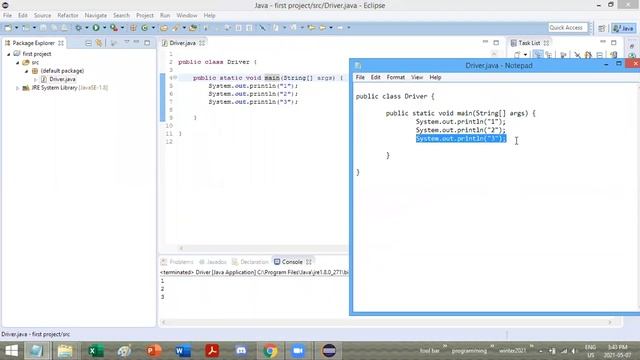Open the New file dropdown arrow
The image size is (640, 360).
[17, 28]
